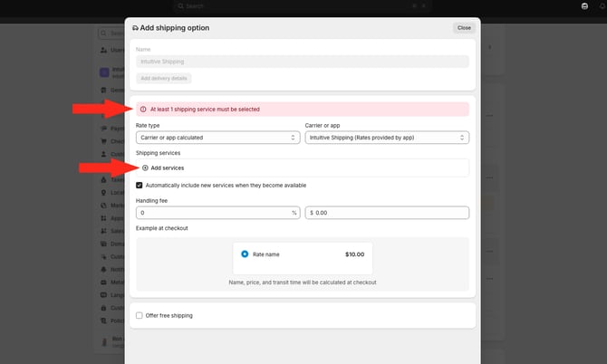Screen dimensions: 607x364
Task: Open the Apps grid icon in the sidebar
Action: pyautogui.click(x=103, y=218)
